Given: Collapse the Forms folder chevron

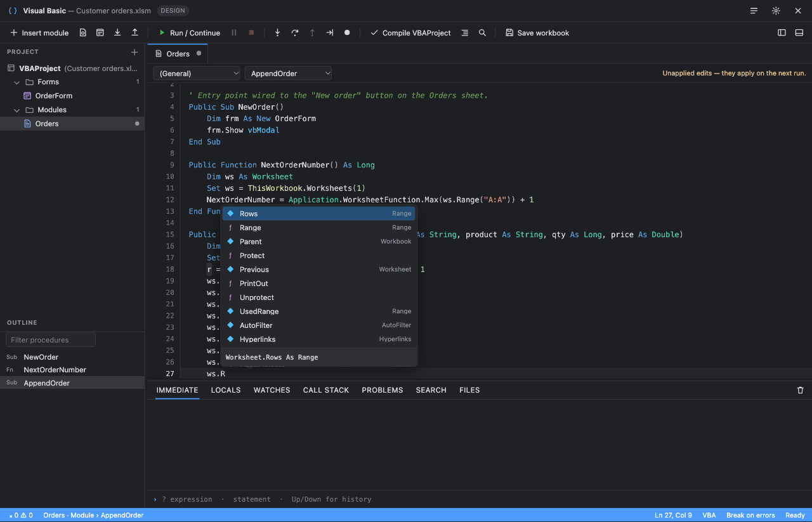Looking at the screenshot, I should (x=17, y=82).
